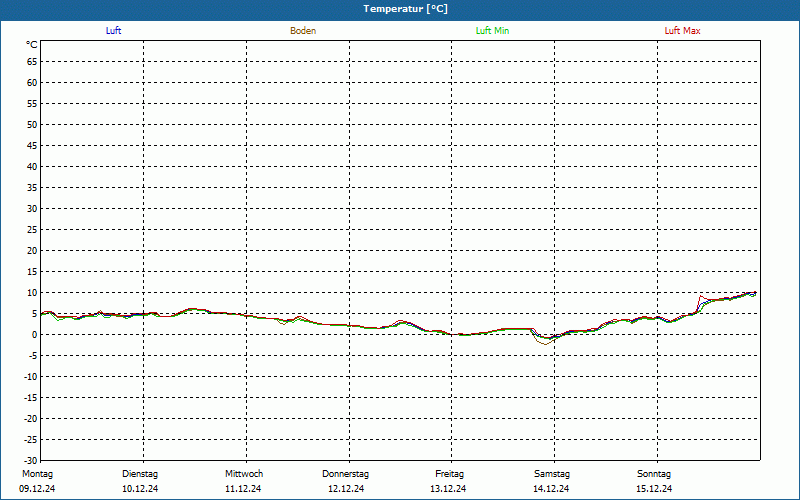Click the 40 value on the y-axis

point(32,166)
